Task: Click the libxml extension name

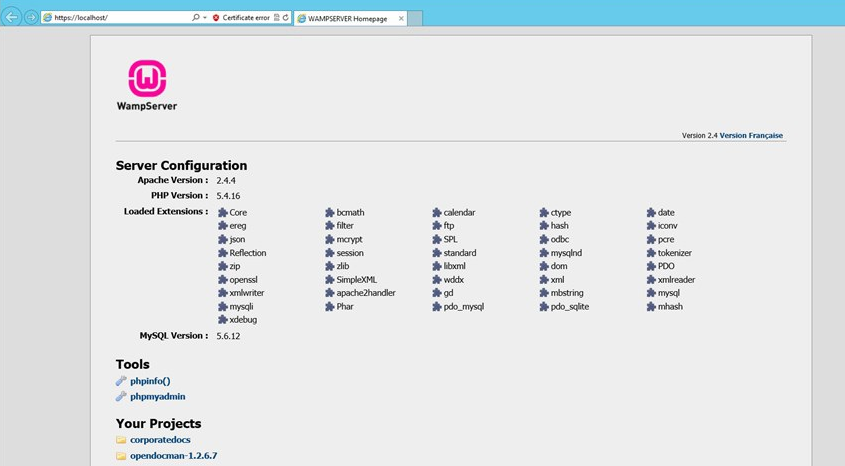Action: coord(454,266)
